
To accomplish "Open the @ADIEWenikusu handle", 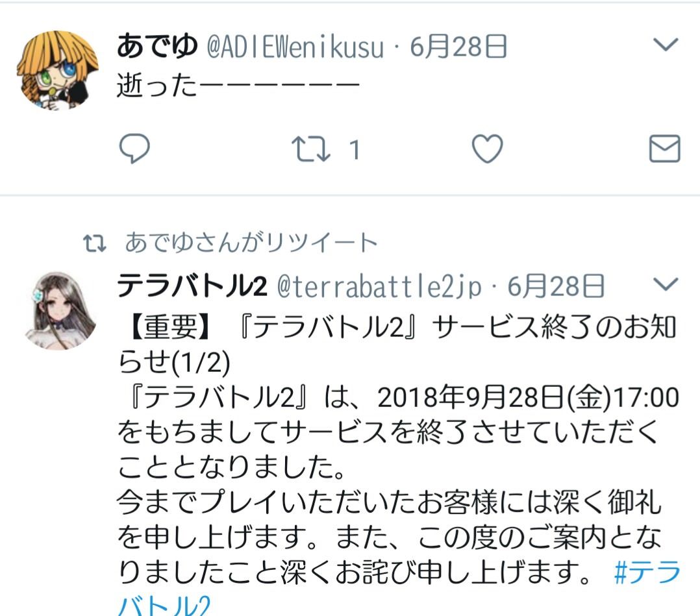I will [295, 47].
